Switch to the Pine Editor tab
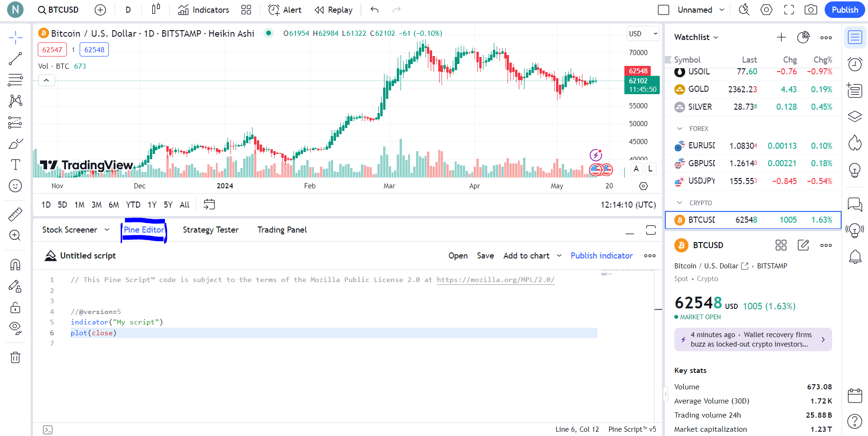 pos(144,230)
